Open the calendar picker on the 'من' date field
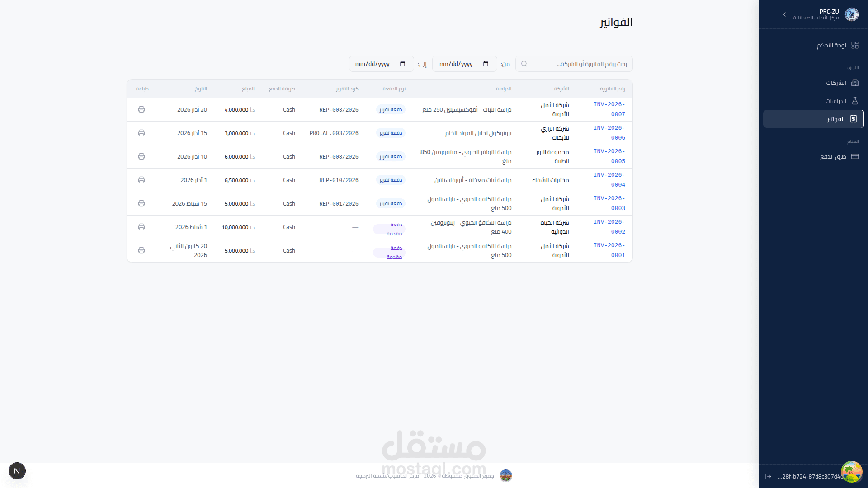Screen dimensions: 868x488 coord(486,64)
